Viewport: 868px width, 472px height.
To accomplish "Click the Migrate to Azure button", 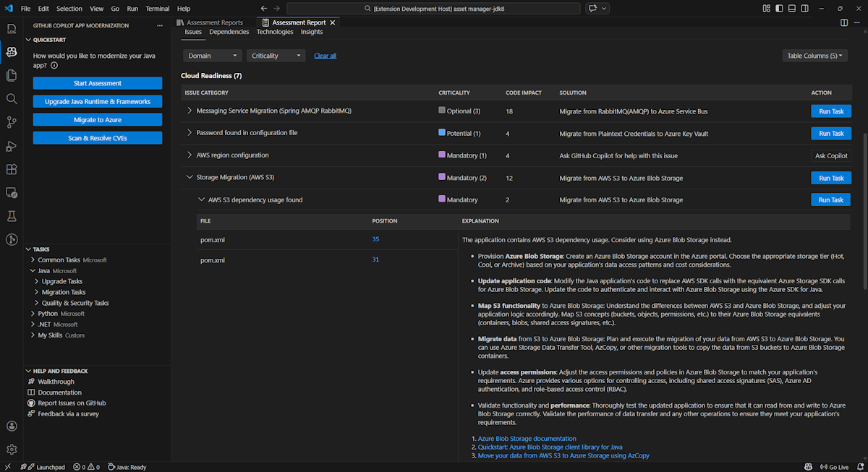I will click(x=98, y=120).
